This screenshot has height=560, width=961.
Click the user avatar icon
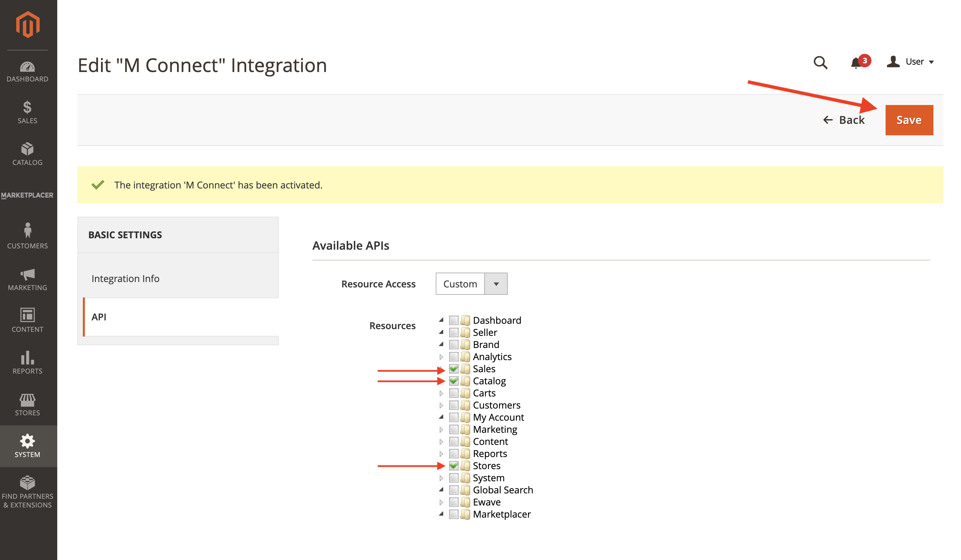[893, 61]
